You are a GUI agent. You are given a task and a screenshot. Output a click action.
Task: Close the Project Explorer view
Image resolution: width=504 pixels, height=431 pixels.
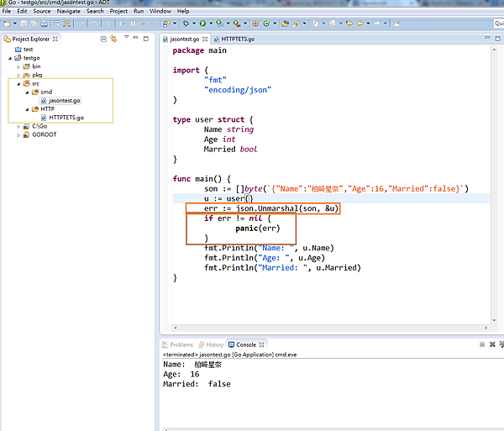(55, 39)
